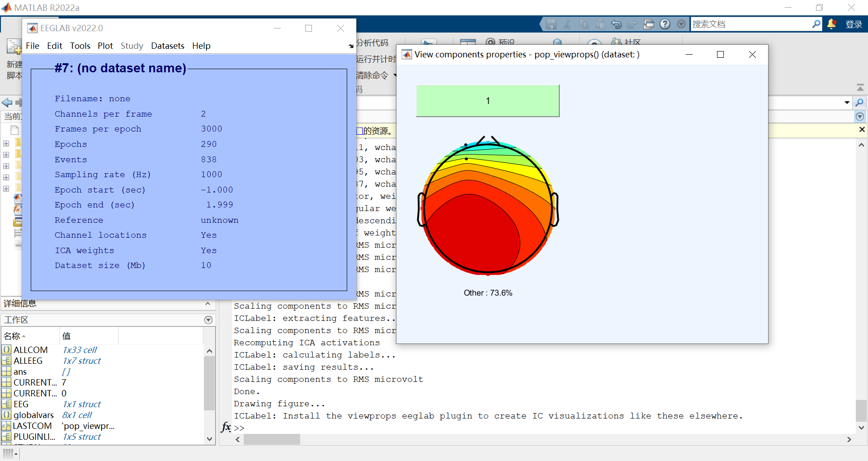Click the component scalp topography map
Screen dimensions: 868x461
[x=488, y=206]
